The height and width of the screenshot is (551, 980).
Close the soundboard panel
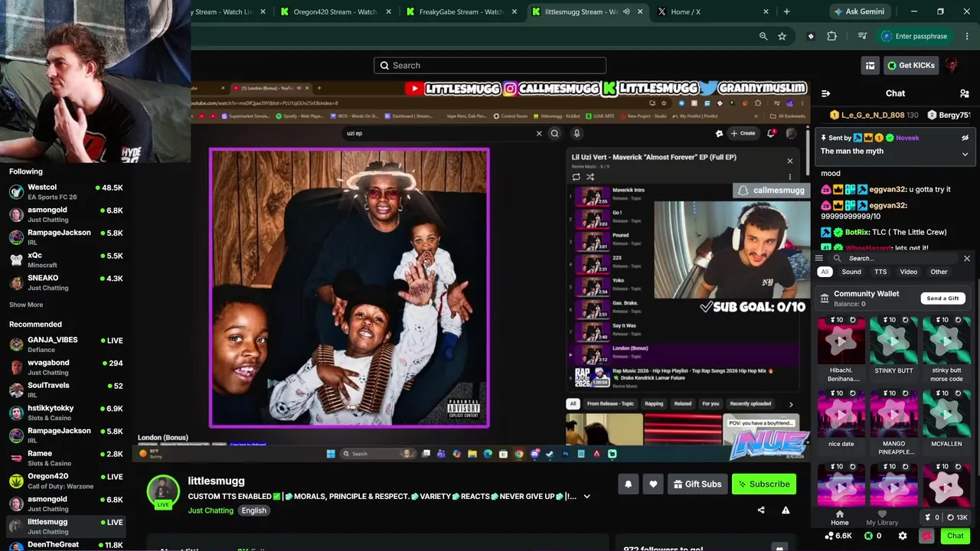point(967,259)
